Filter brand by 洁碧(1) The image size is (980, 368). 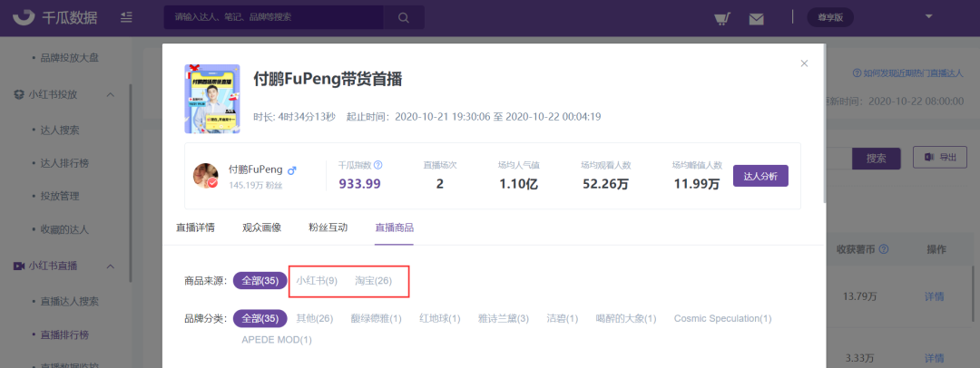pyautogui.click(x=563, y=319)
